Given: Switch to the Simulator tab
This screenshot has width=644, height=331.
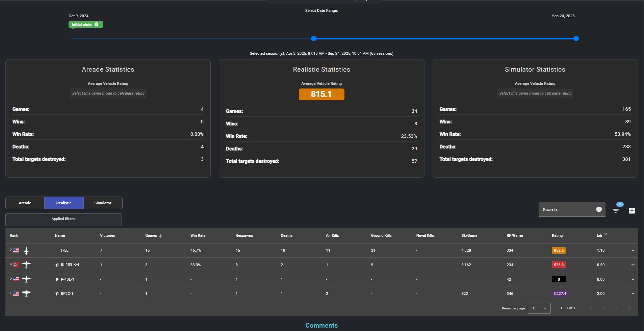Looking at the screenshot, I should tap(103, 203).
